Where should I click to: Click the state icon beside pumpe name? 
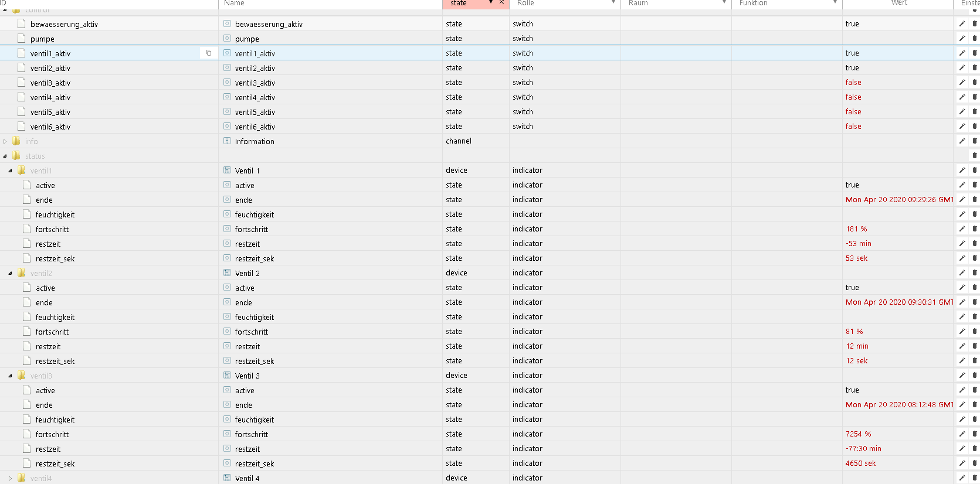click(227, 38)
